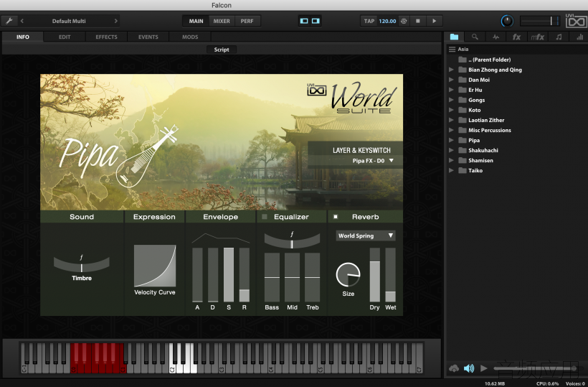Adjust the reverb Dry level slider

pos(374,275)
